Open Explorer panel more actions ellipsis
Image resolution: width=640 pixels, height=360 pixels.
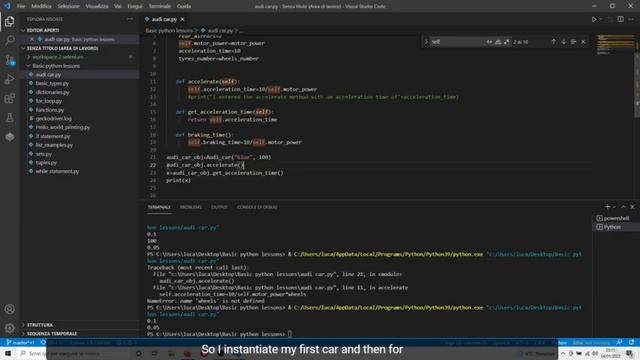(x=130, y=19)
